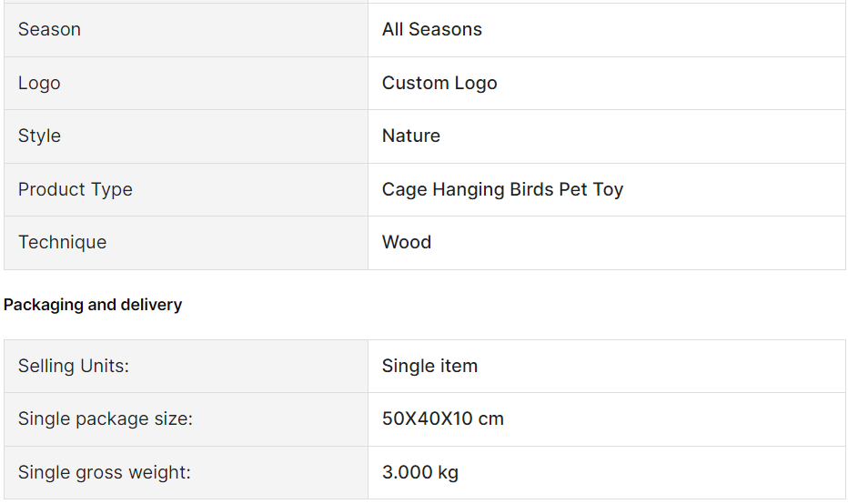This screenshot has height=504, width=848.
Task: Select the Nature style value
Action: [411, 136]
